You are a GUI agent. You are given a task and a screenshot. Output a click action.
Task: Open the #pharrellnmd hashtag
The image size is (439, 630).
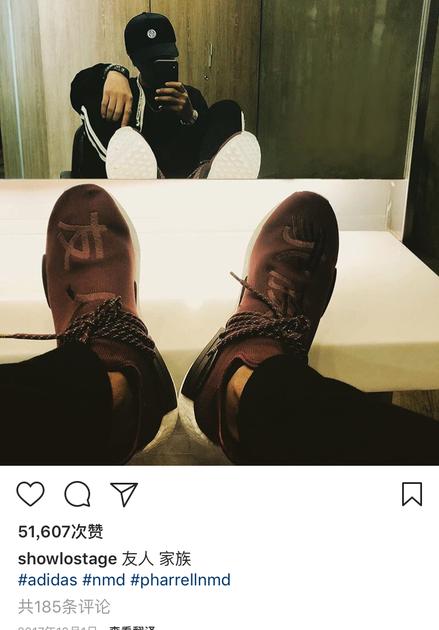(x=180, y=580)
